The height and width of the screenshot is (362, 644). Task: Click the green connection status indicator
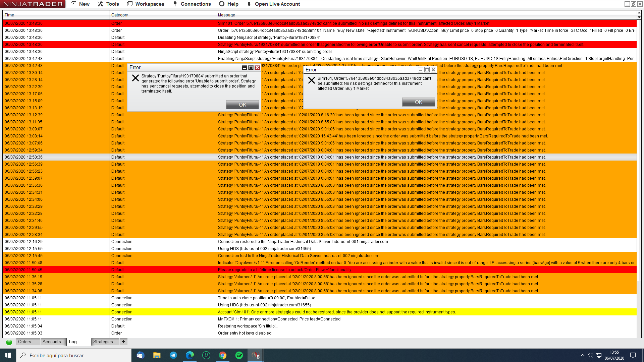9,342
